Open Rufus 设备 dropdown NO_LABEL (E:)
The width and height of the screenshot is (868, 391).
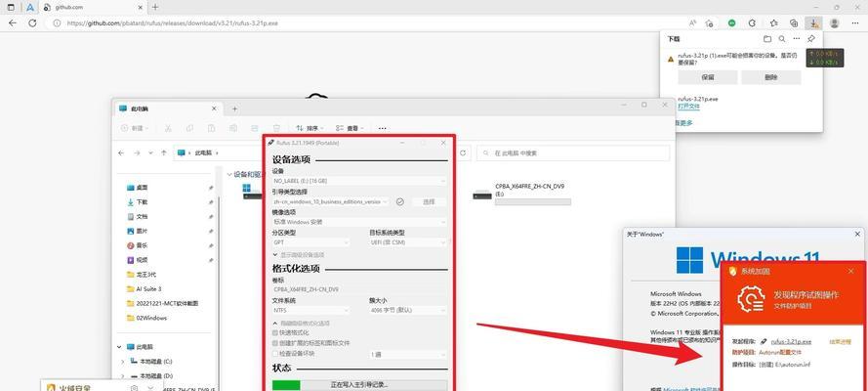point(359,181)
